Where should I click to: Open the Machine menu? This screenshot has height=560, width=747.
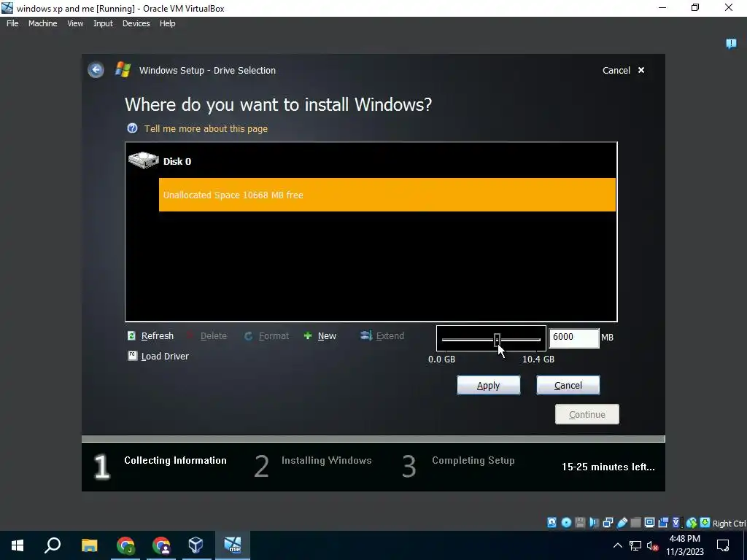[43, 23]
